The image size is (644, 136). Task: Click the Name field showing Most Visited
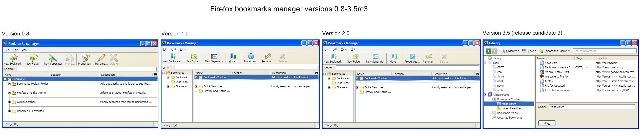pos(592,107)
